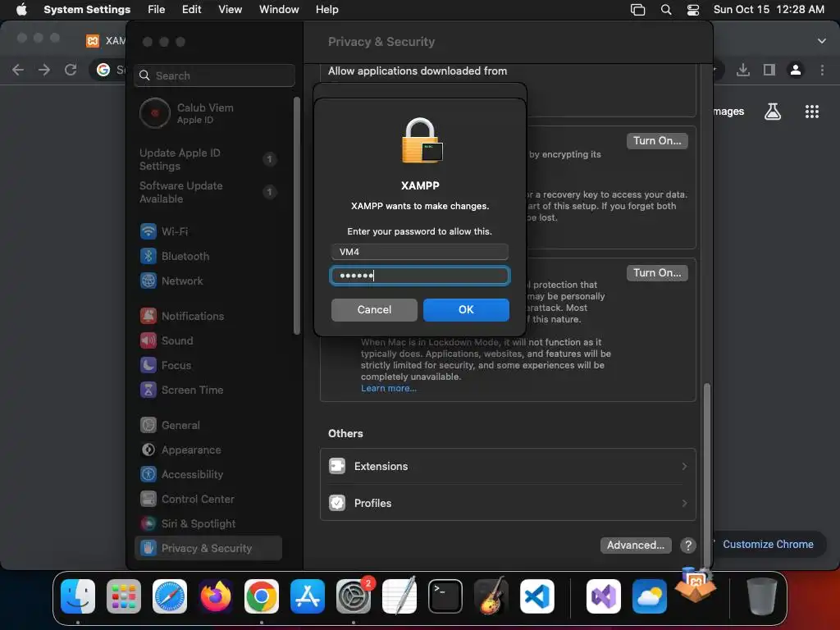Open the Apple menu

(21, 9)
